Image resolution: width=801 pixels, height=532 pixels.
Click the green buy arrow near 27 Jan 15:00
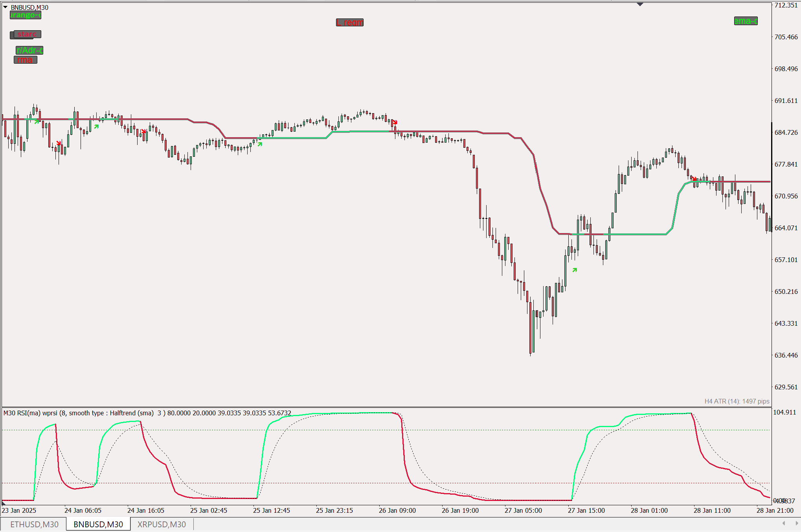(x=575, y=270)
